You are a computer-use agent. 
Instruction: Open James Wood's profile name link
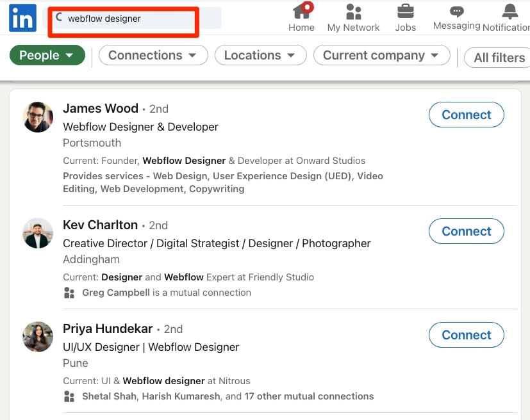(101, 108)
